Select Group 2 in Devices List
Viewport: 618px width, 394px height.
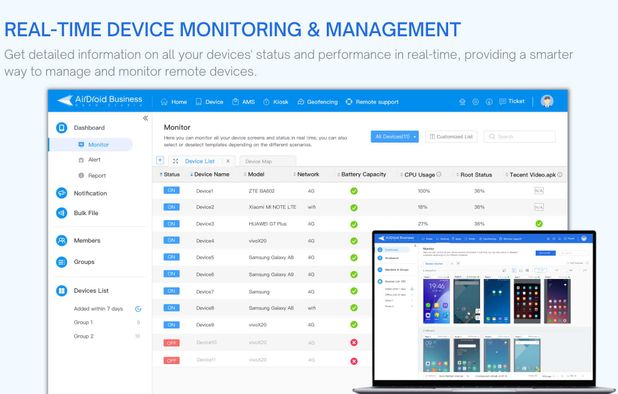[84, 336]
